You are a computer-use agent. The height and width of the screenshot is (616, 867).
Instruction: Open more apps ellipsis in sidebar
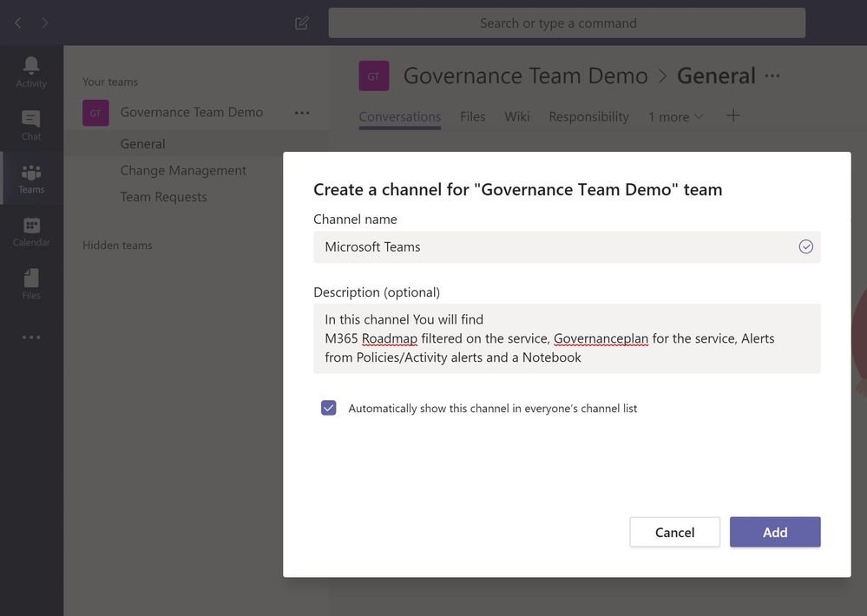pos(31,337)
